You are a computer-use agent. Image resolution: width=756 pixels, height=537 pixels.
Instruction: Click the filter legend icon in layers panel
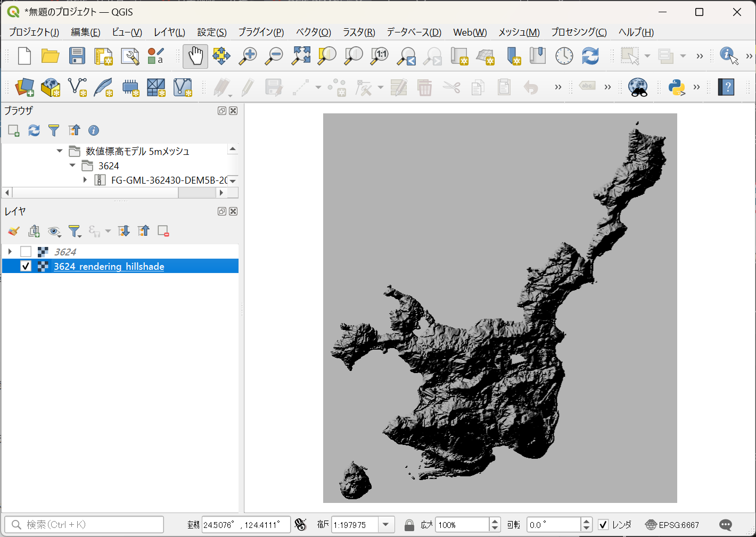click(74, 231)
